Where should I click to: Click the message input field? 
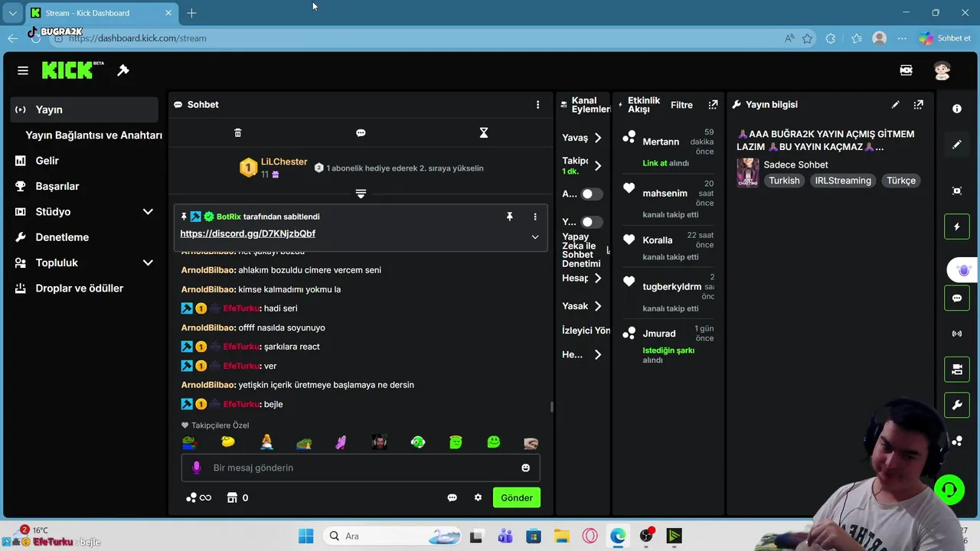click(x=361, y=468)
